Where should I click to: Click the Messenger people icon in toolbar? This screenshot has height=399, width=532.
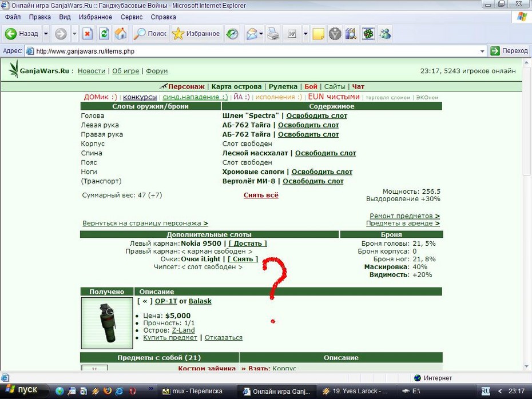[385, 34]
